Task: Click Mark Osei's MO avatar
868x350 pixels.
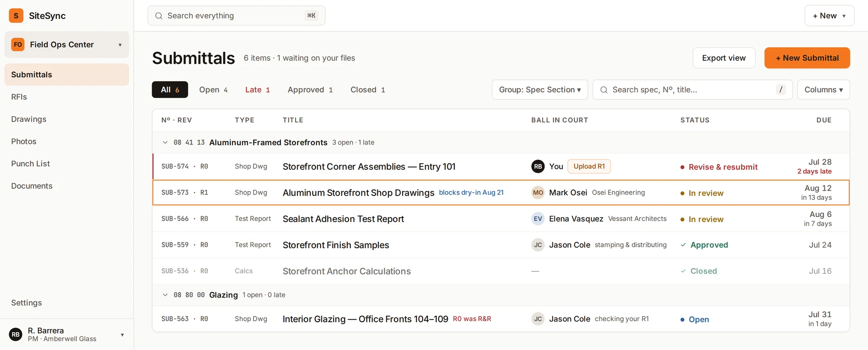Action: [538, 192]
